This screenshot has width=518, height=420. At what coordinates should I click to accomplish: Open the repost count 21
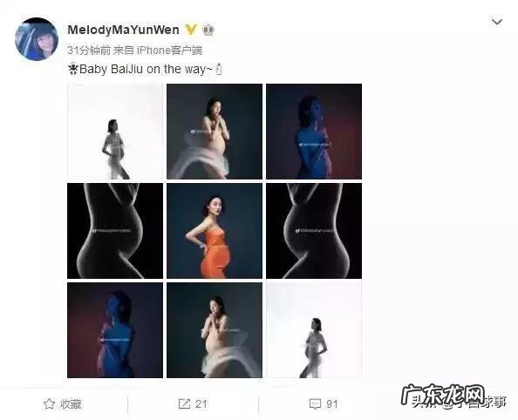[201, 403]
